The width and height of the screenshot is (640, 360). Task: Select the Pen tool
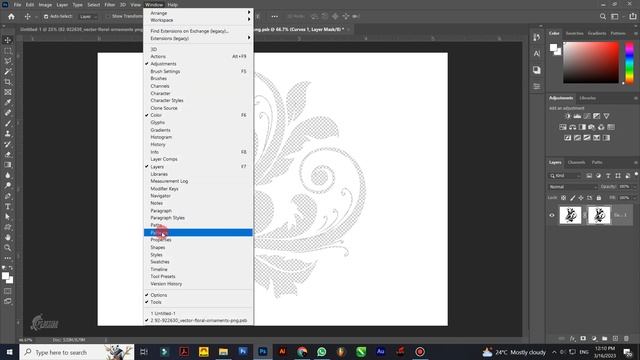coord(8,196)
